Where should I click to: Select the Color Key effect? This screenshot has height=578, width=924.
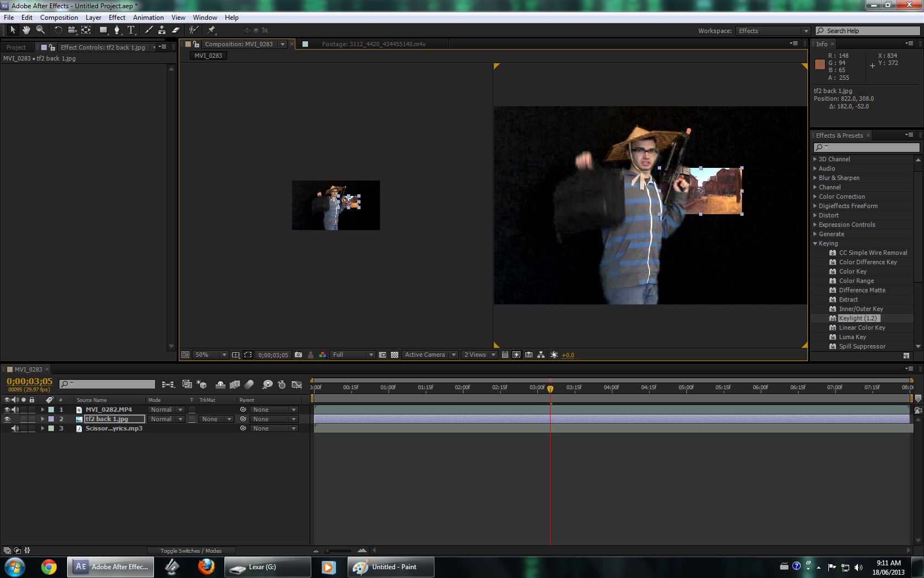853,271
